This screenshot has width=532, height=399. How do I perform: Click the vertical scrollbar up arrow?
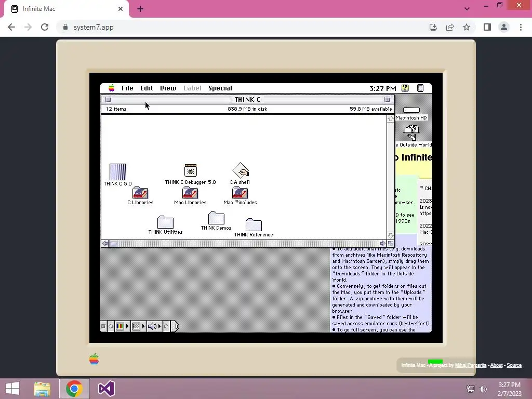(391, 118)
